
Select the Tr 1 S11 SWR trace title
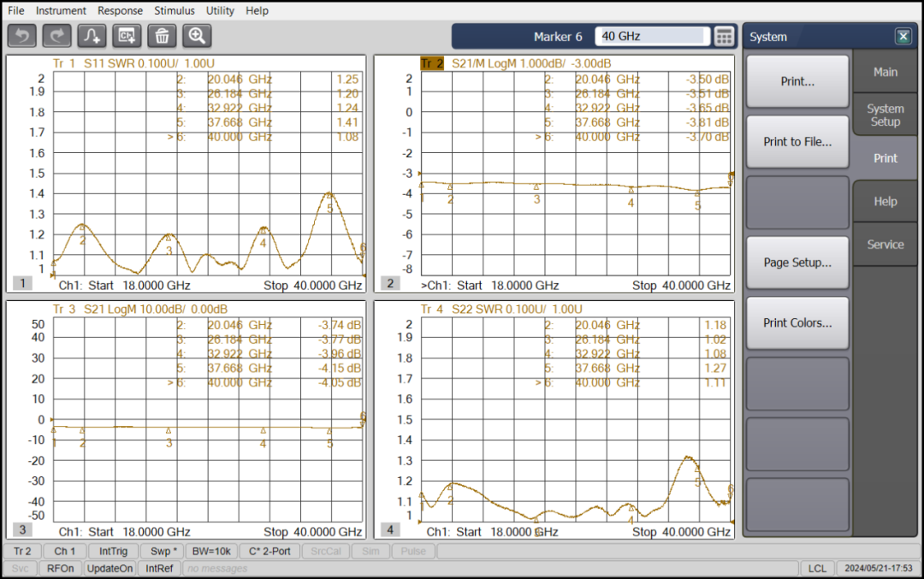point(133,63)
